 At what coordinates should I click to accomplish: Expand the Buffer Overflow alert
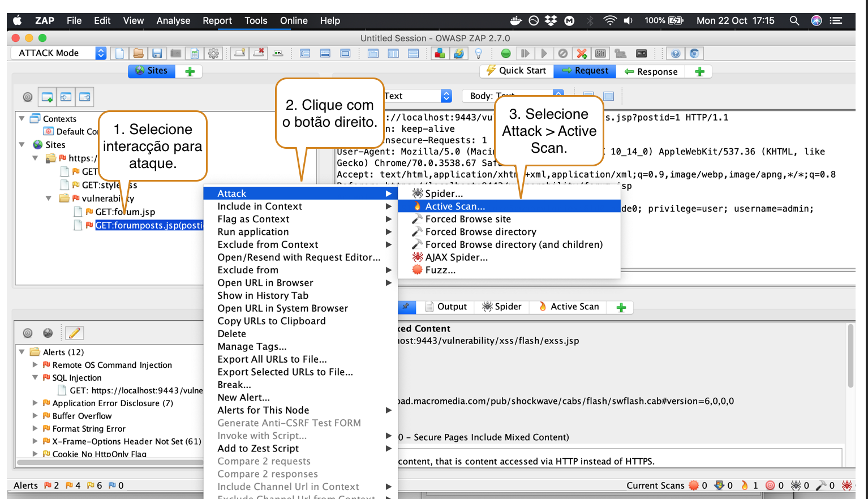coord(35,416)
